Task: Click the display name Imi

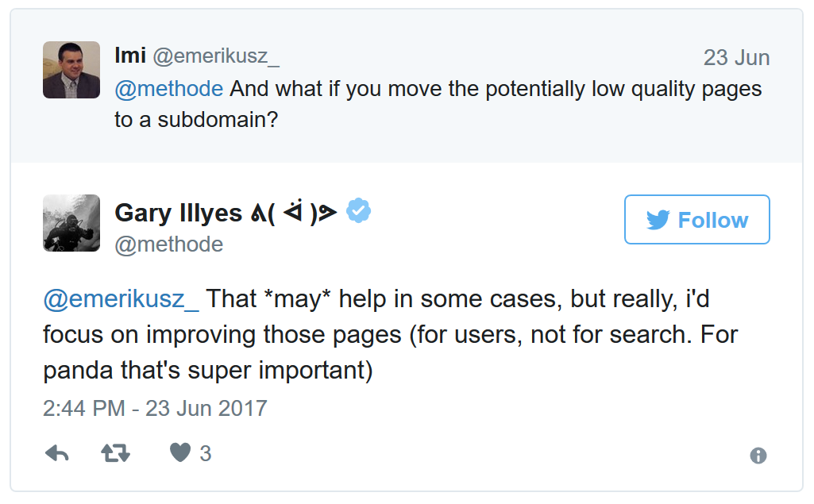Action: (x=130, y=57)
